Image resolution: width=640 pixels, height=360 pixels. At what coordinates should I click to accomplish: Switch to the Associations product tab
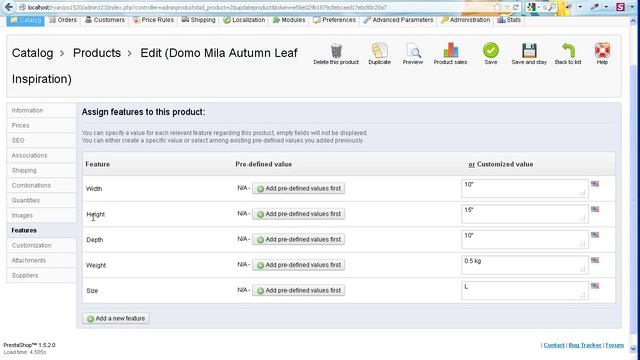pos(41,156)
